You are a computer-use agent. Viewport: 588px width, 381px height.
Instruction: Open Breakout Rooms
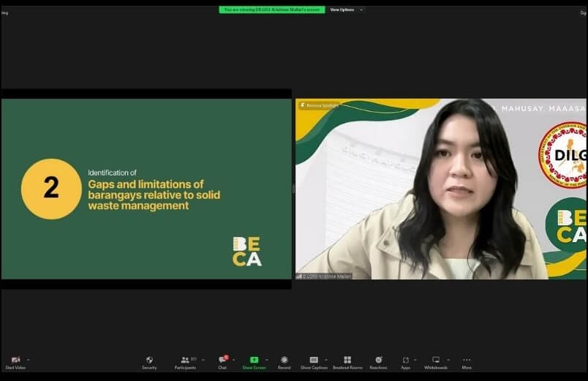tap(347, 361)
